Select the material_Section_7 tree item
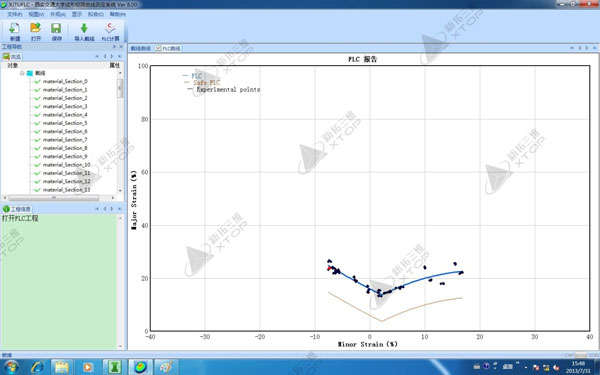Viewport: 600px width, 375px height. pos(65,140)
